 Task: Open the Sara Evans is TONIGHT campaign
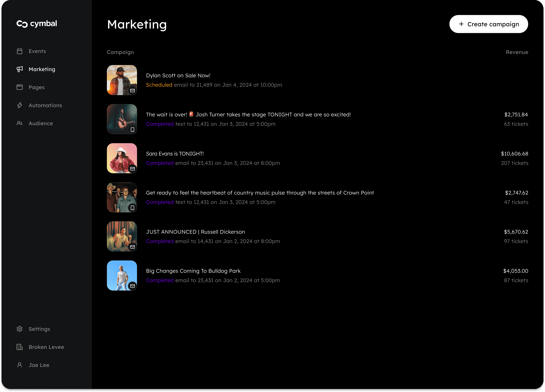click(175, 154)
